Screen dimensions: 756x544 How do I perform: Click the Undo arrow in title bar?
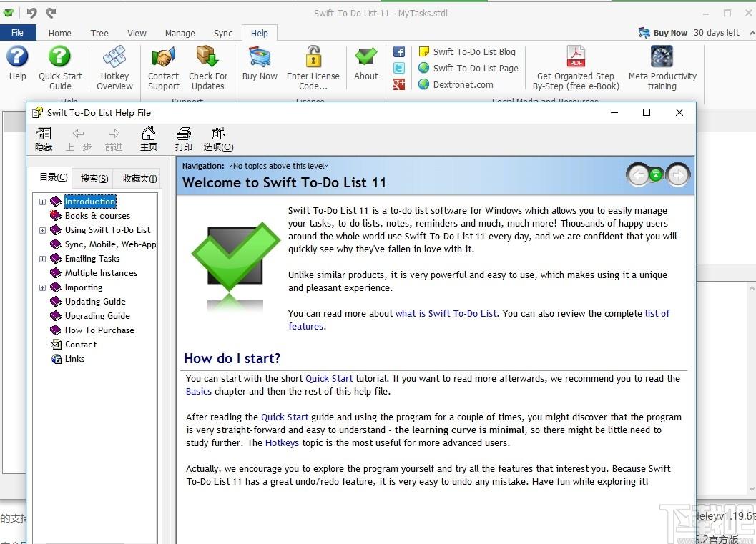point(31,13)
